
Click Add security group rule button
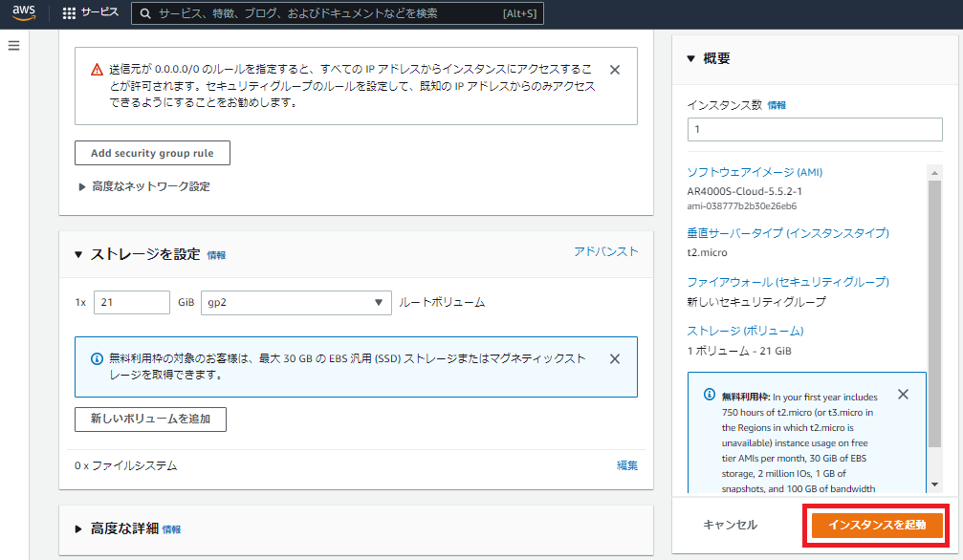click(152, 153)
